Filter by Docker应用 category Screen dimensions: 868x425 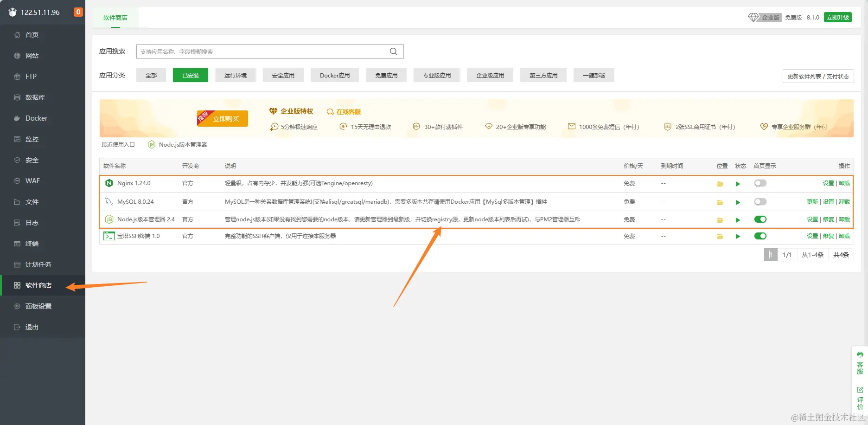coord(335,75)
